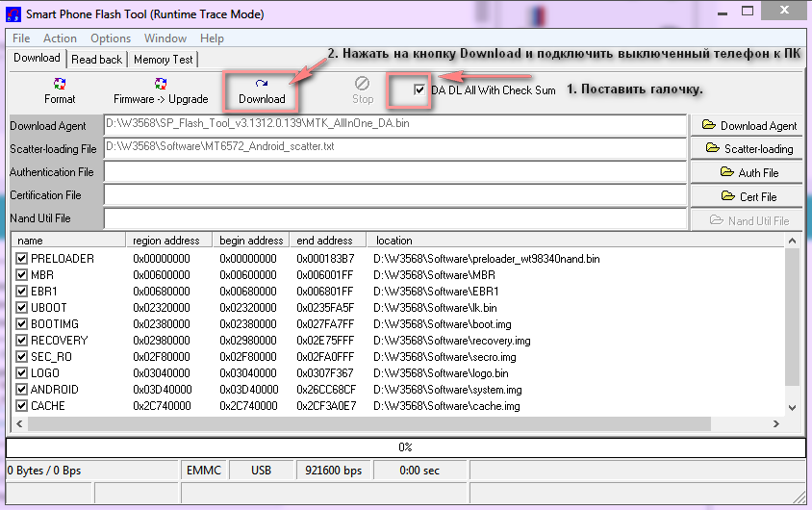Open the Cert File browser
The image size is (812, 510).
tap(749, 196)
